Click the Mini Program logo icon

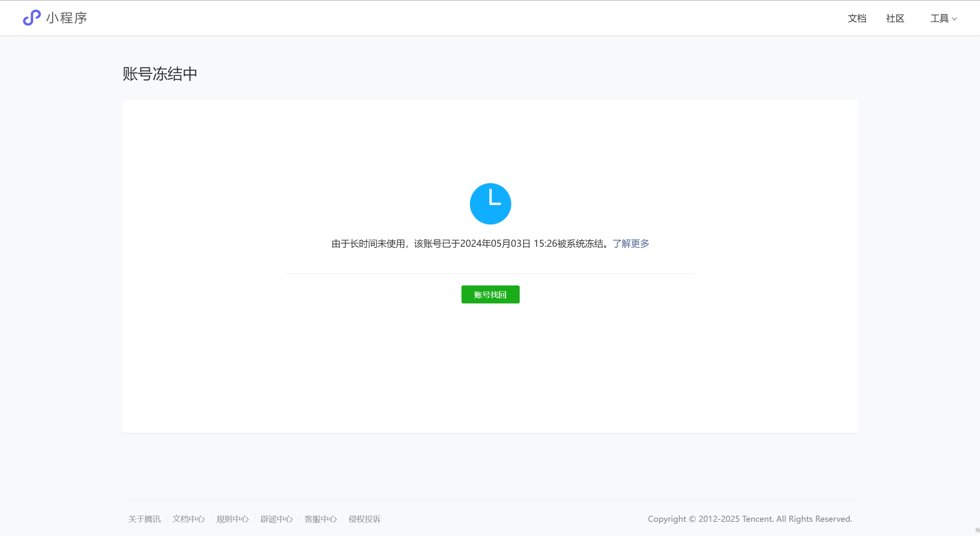pos(32,18)
